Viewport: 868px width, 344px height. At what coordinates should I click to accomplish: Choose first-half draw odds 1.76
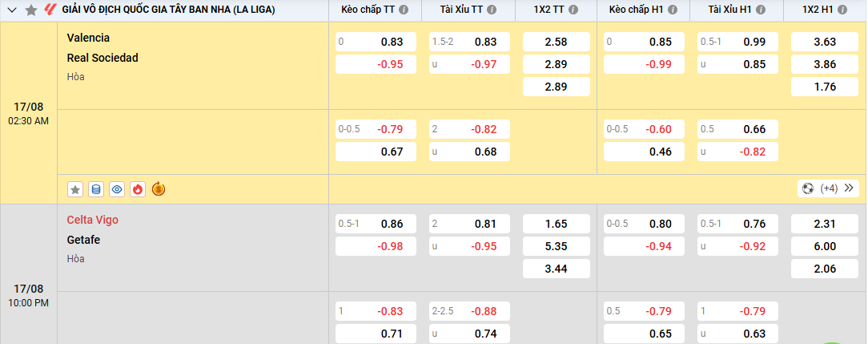tap(824, 87)
